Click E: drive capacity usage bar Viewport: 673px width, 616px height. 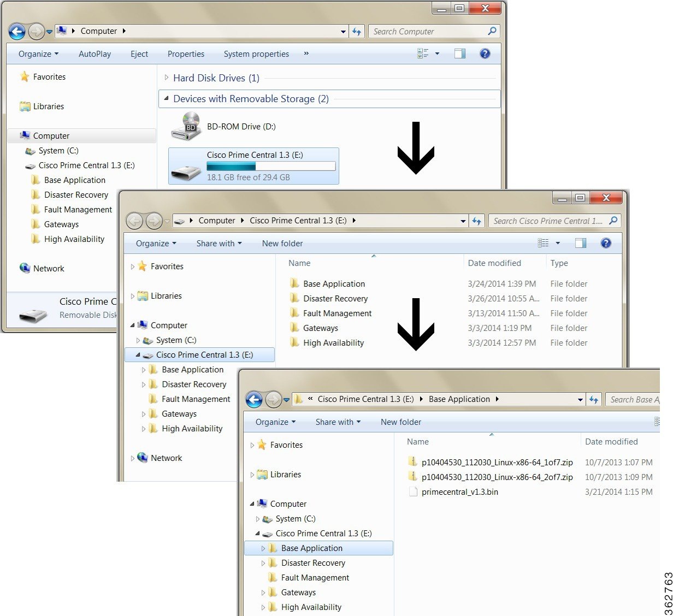click(271, 166)
